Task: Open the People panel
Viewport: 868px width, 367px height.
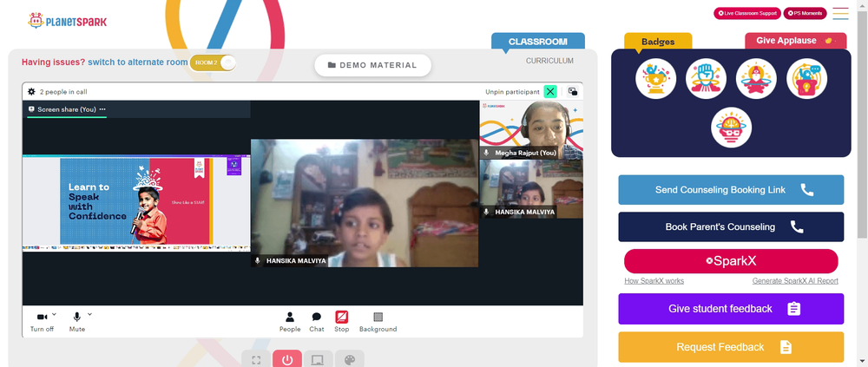Action: [x=290, y=322]
